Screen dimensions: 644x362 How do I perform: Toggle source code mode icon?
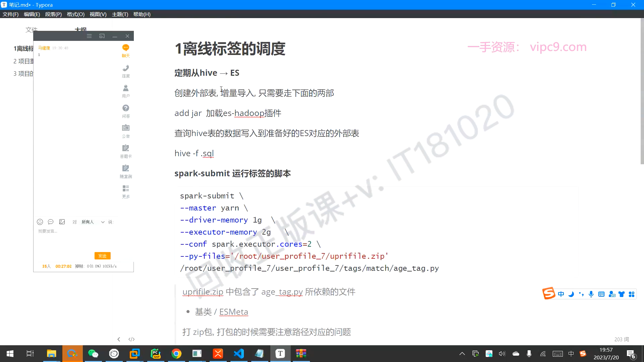coord(131,339)
